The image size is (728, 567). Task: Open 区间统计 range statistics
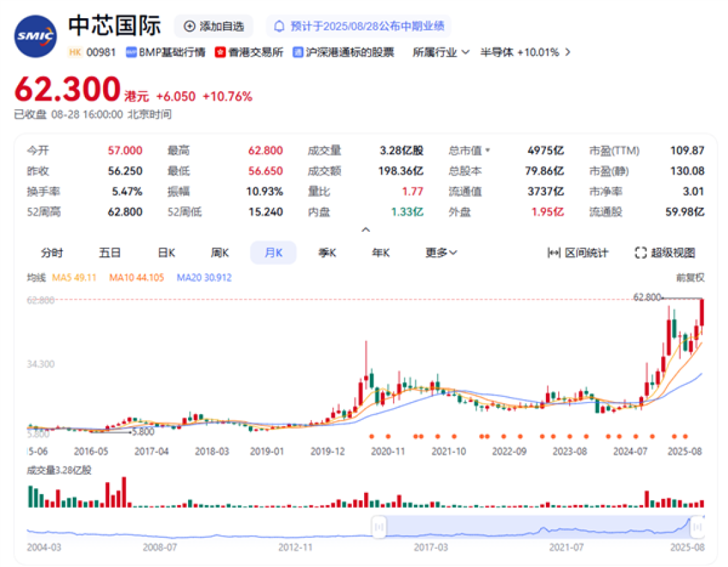click(578, 253)
